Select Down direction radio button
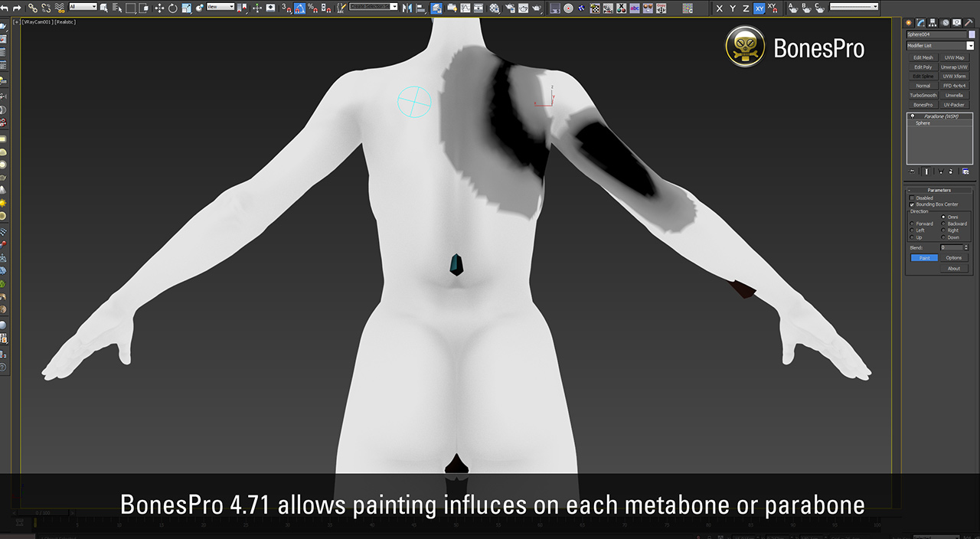980x539 pixels. (x=943, y=237)
